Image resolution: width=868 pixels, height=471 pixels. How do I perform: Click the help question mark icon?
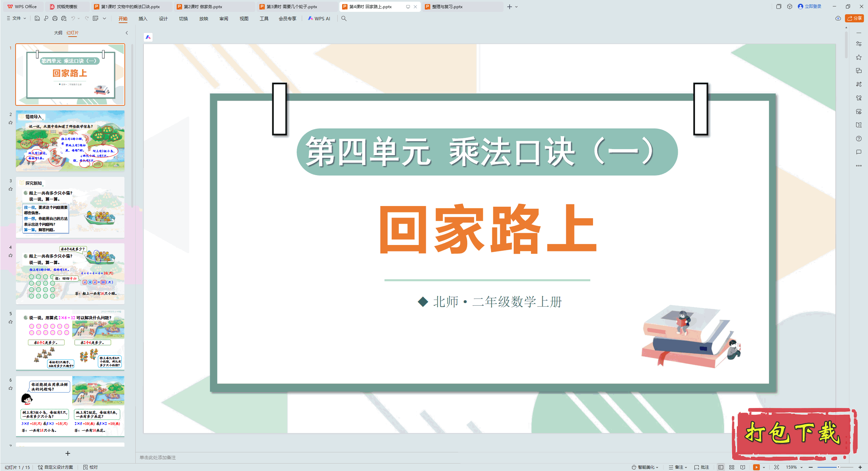tap(859, 139)
